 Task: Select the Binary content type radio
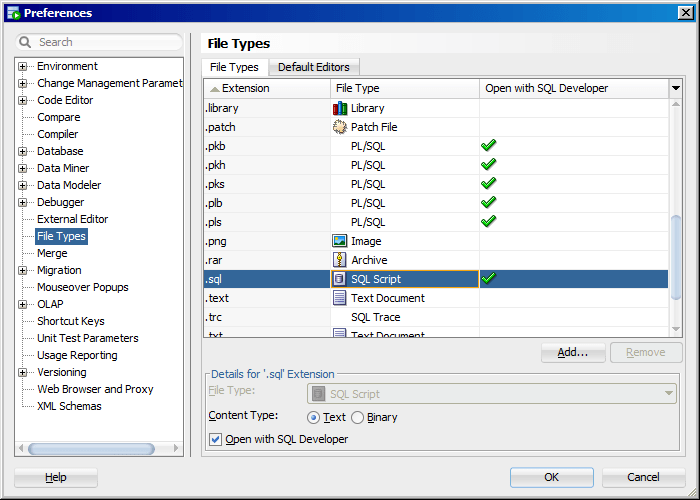pos(357,417)
